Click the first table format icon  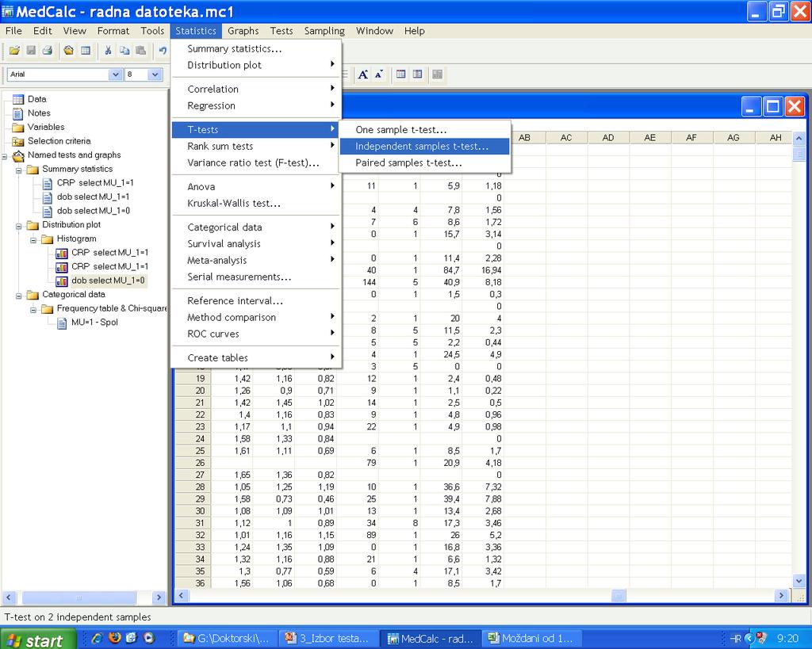(400, 74)
